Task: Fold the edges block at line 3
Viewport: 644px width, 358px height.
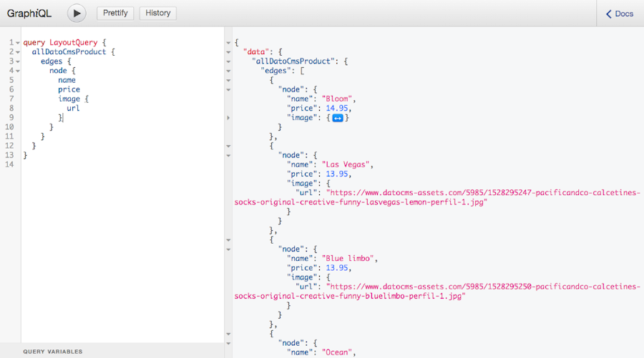Action: (17, 61)
